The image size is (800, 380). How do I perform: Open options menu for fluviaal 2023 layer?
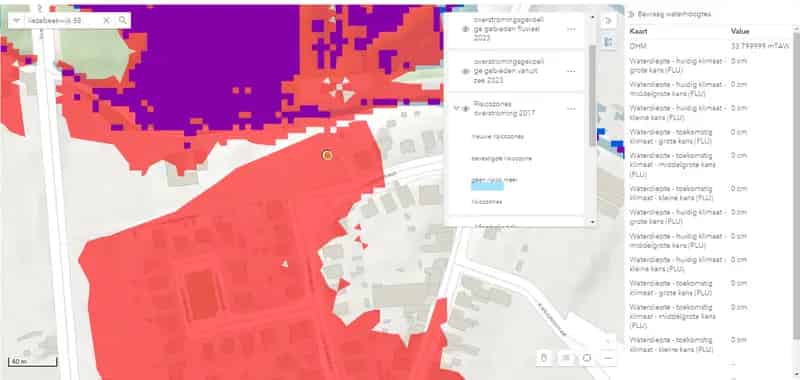pyautogui.click(x=571, y=29)
